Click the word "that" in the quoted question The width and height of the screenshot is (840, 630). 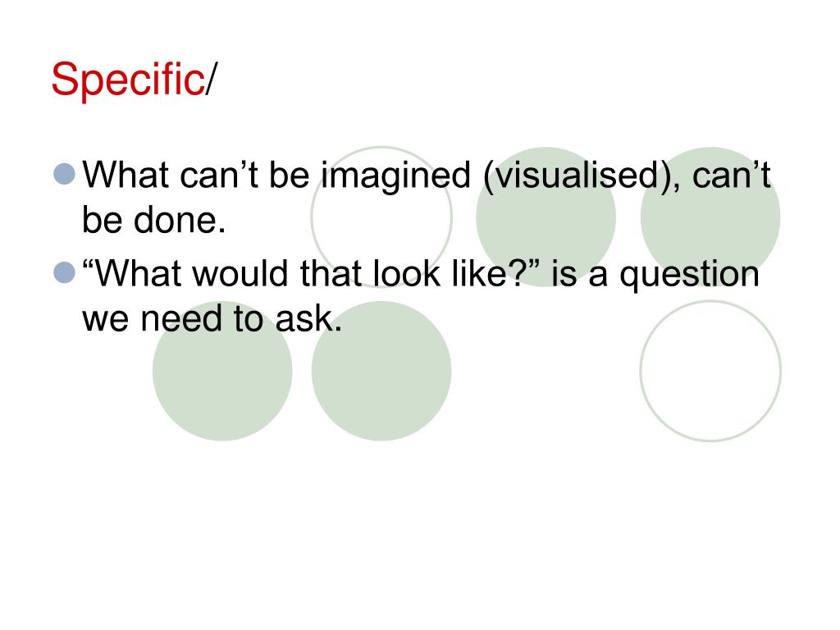[331, 273]
